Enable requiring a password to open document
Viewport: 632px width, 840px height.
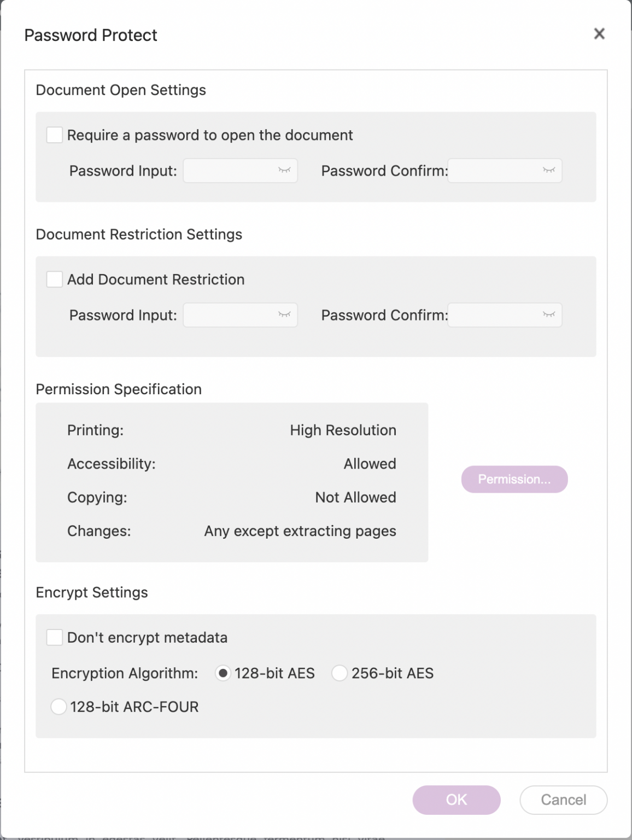[x=54, y=135]
